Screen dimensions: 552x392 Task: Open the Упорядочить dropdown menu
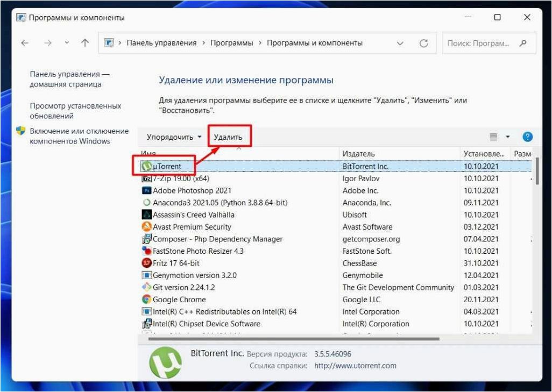point(174,137)
